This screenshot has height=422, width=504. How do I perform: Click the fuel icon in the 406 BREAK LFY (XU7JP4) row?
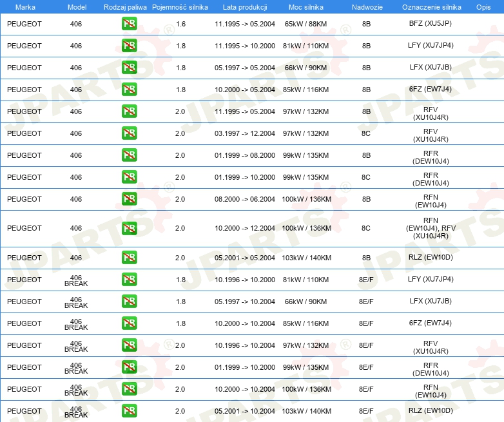129,280
